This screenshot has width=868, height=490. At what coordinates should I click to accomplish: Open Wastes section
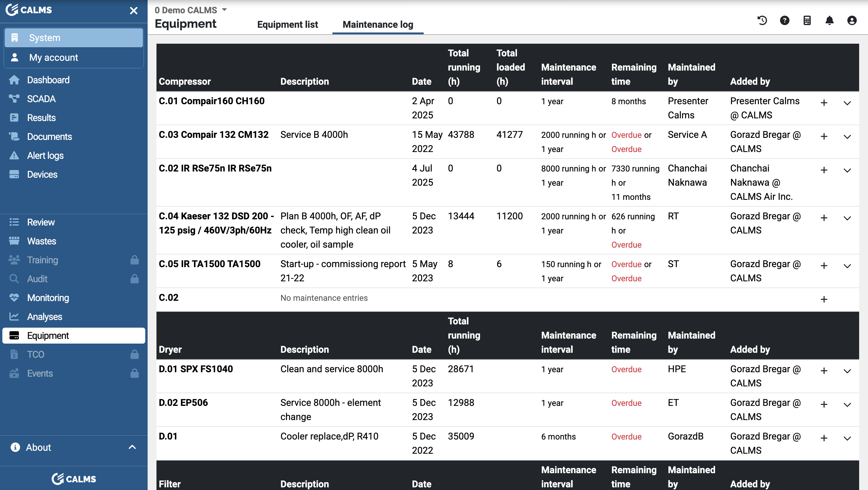[74, 241]
